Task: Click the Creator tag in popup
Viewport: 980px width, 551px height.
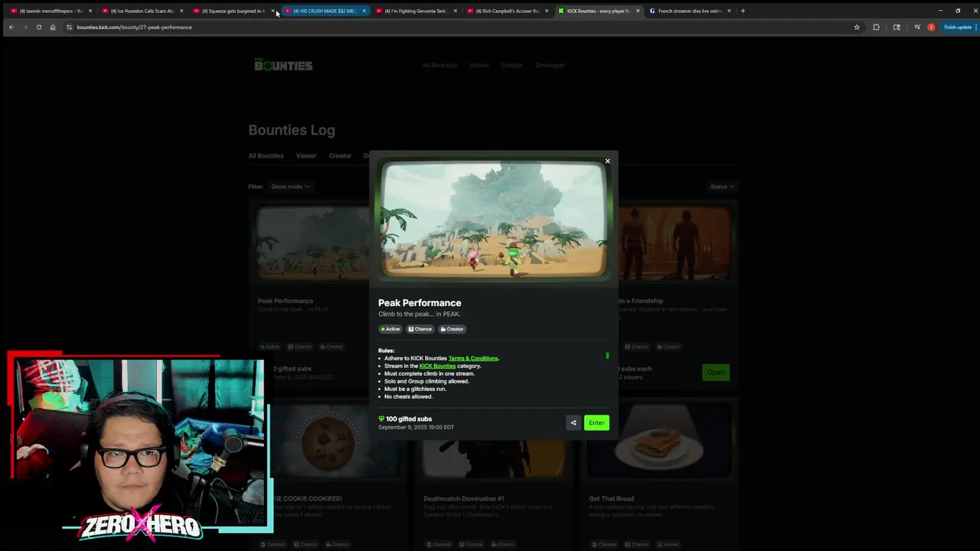Action: [x=452, y=329]
